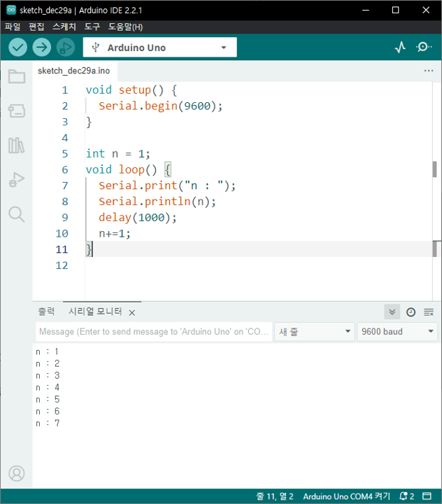Image resolution: width=442 pixels, height=504 pixels.
Task: Click the Verify sketch checkmark button
Action: point(17,48)
